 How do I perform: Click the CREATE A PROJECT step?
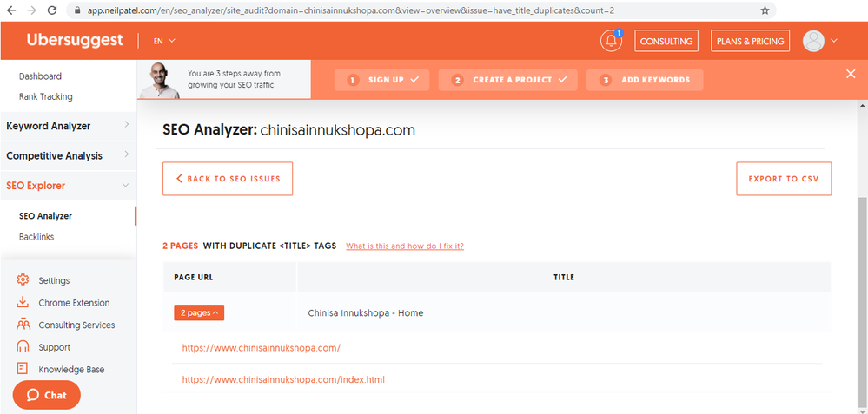tap(507, 80)
